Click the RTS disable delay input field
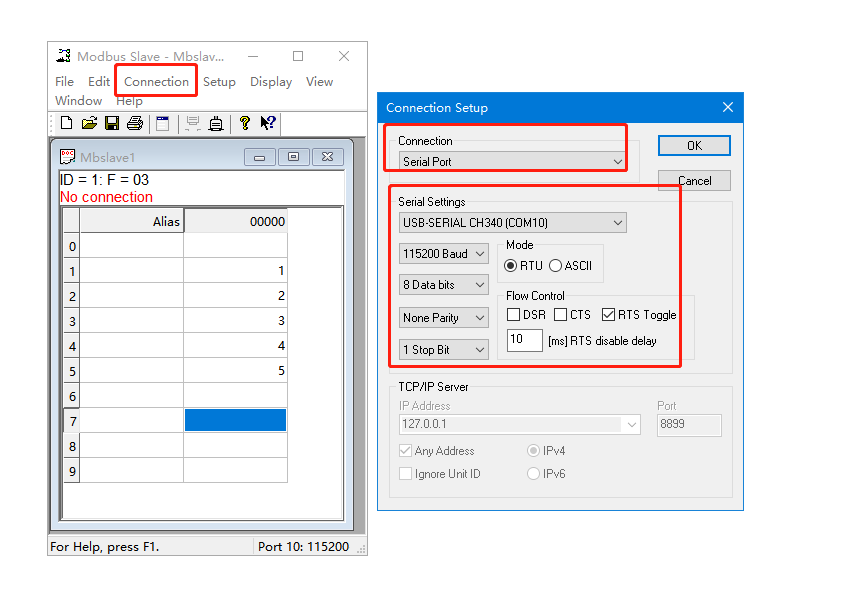 click(x=524, y=340)
